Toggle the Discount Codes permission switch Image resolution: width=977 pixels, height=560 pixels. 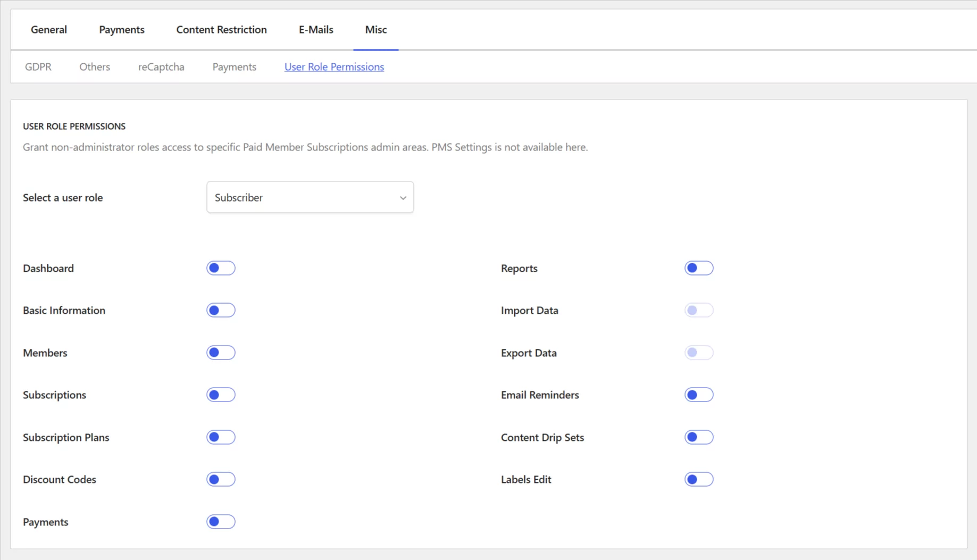tap(221, 479)
